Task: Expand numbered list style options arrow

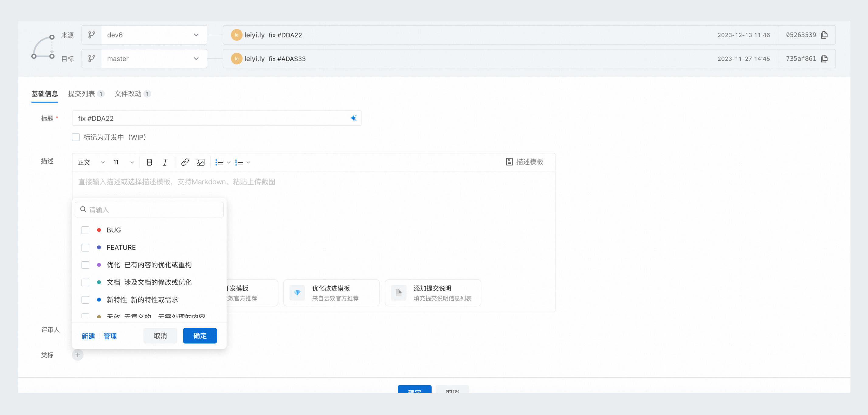Action: [x=248, y=162]
